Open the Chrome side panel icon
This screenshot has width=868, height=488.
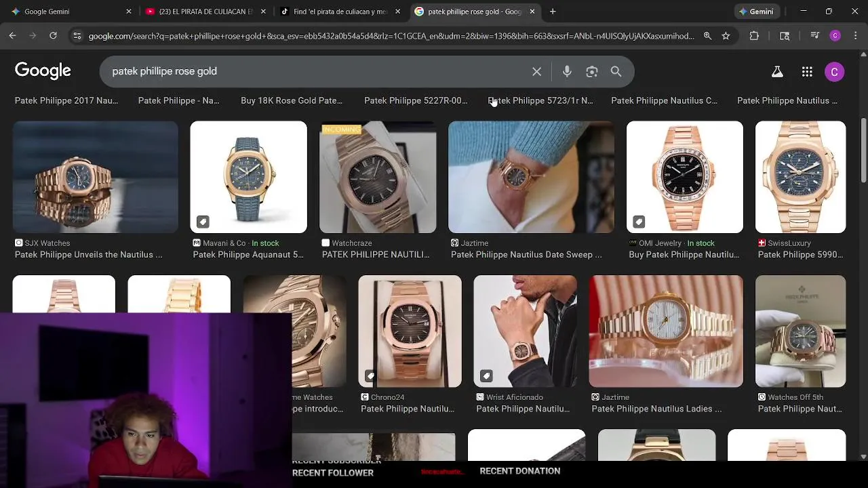(x=785, y=36)
